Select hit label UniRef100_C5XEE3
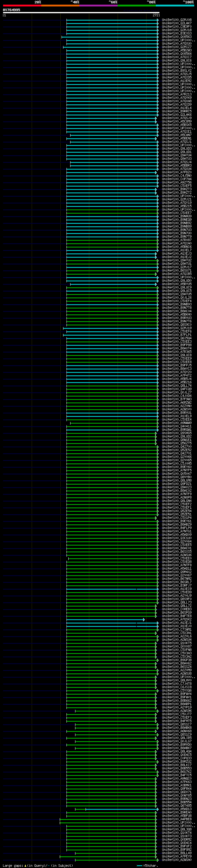197x868 pixels. coord(177,341)
